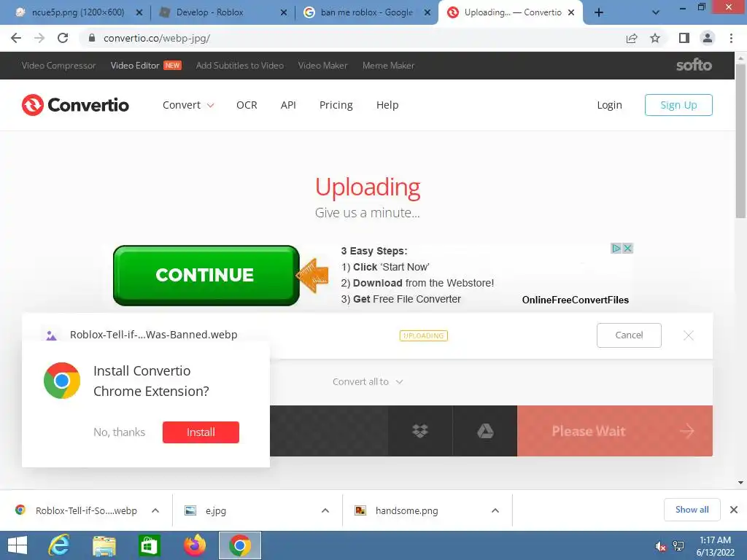Open Microsoft Store from taskbar
747x560 pixels.
coord(149,545)
